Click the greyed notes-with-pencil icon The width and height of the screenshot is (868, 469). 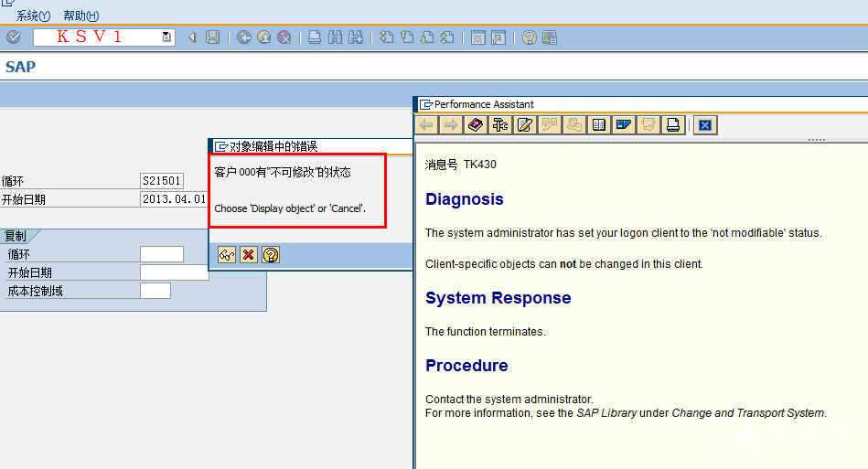550,125
